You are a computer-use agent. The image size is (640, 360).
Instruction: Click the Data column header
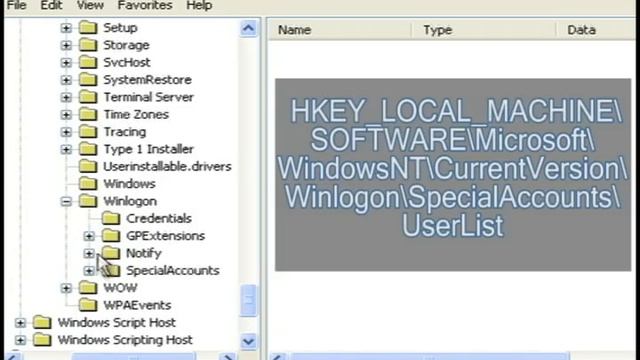pyautogui.click(x=596, y=30)
